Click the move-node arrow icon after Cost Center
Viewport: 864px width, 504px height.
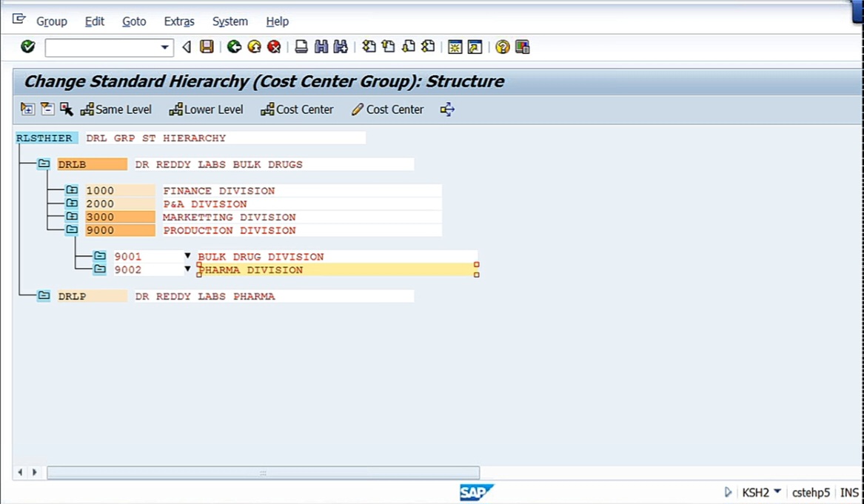coord(447,109)
